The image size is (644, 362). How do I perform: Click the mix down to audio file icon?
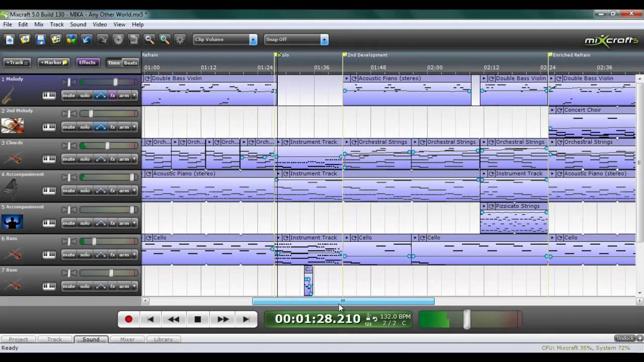click(x=134, y=39)
